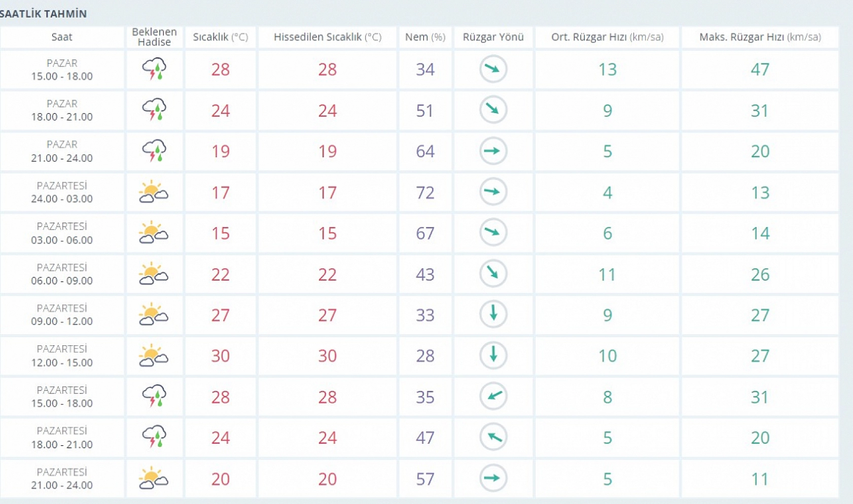853x504 pixels.
Task: Click partly cloudy icon for Pazartesi 24.00 - 03.00
Action: point(154,192)
